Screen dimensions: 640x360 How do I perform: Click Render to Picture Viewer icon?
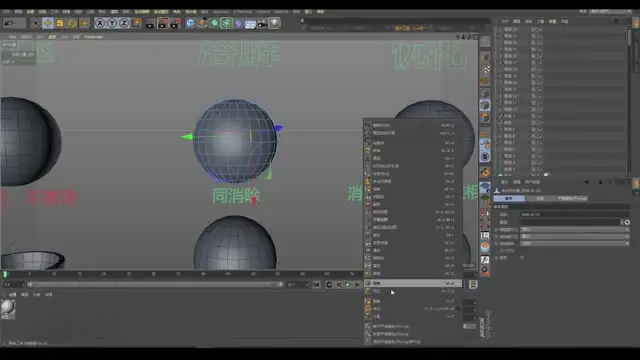[163, 23]
